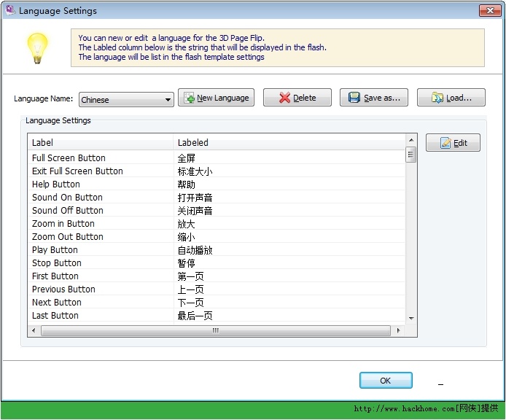
Task: Click the 最后一页 labeled value
Action: pos(195,316)
